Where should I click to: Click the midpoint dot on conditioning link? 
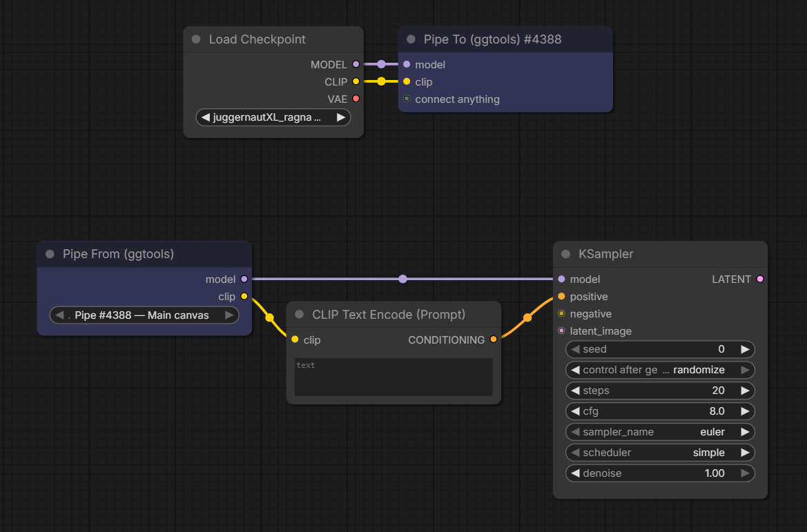click(x=527, y=318)
